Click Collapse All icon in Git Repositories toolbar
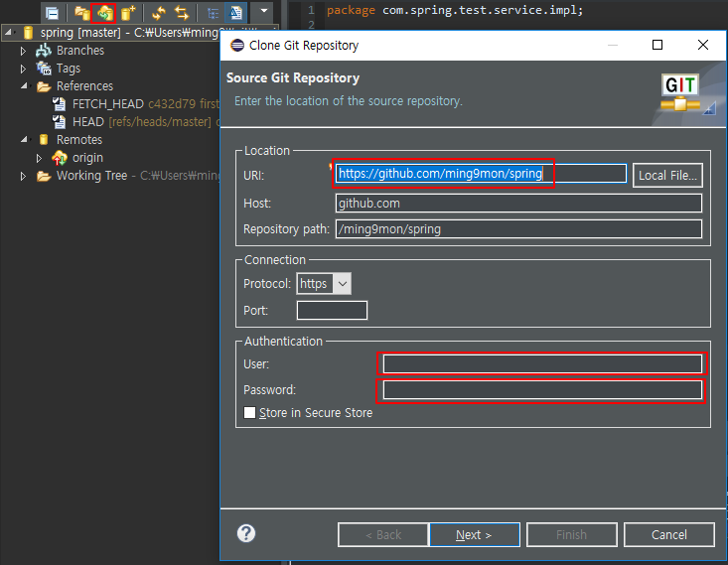 [52, 13]
